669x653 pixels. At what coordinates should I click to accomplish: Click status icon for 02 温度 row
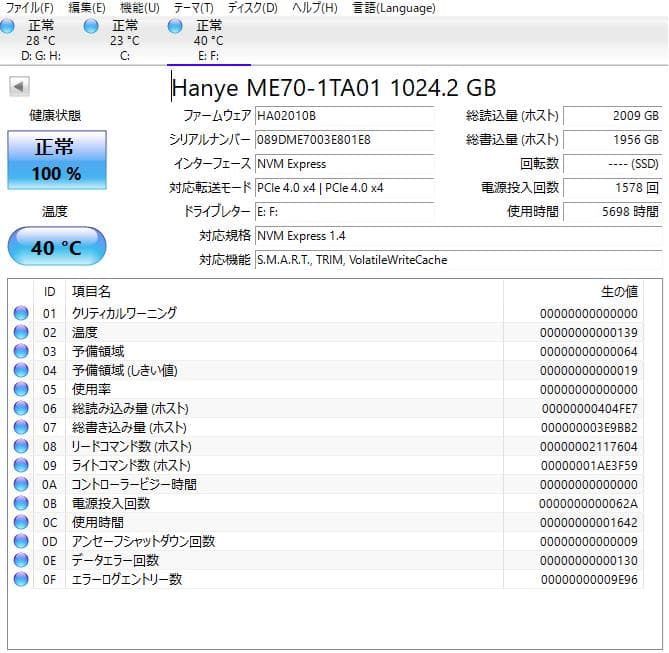[x=21, y=332]
